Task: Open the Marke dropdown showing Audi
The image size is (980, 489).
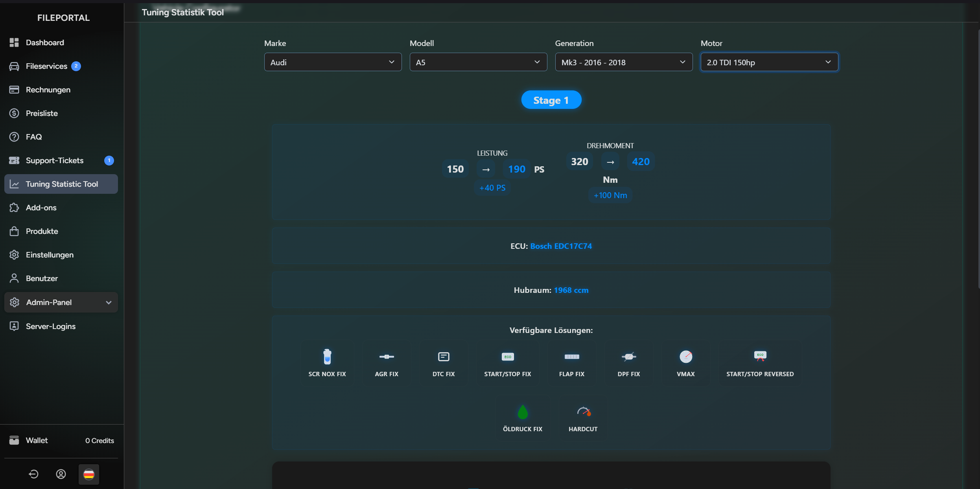Action: click(x=332, y=62)
